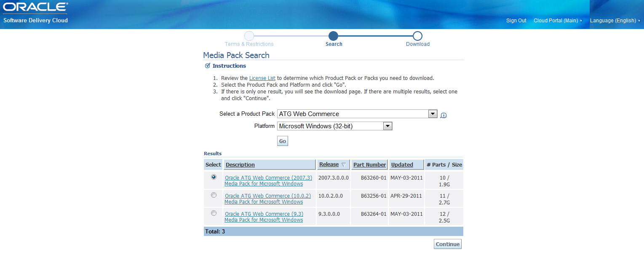Viewport: 644px width, 257px height.
Task: Click part number B63256-01
Action: click(x=374, y=196)
